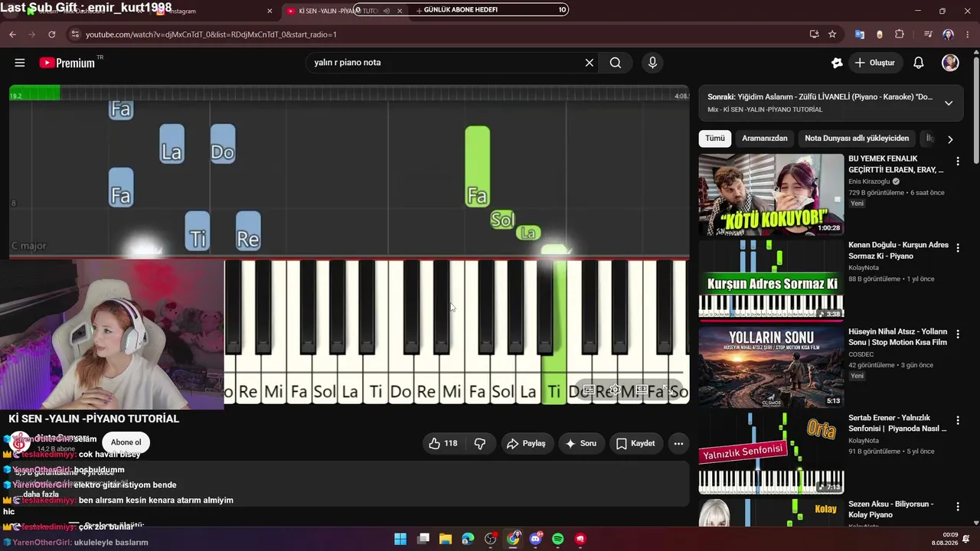Mute the playing YouTube tab audio
This screenshot has width=980, height=551.
(386, 11)
